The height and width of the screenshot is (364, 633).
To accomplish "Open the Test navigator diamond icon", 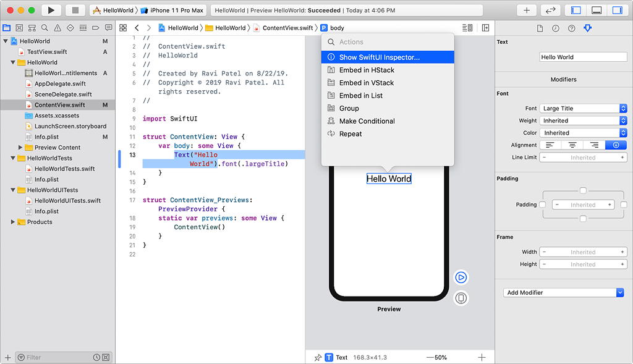I will [70, 28].
